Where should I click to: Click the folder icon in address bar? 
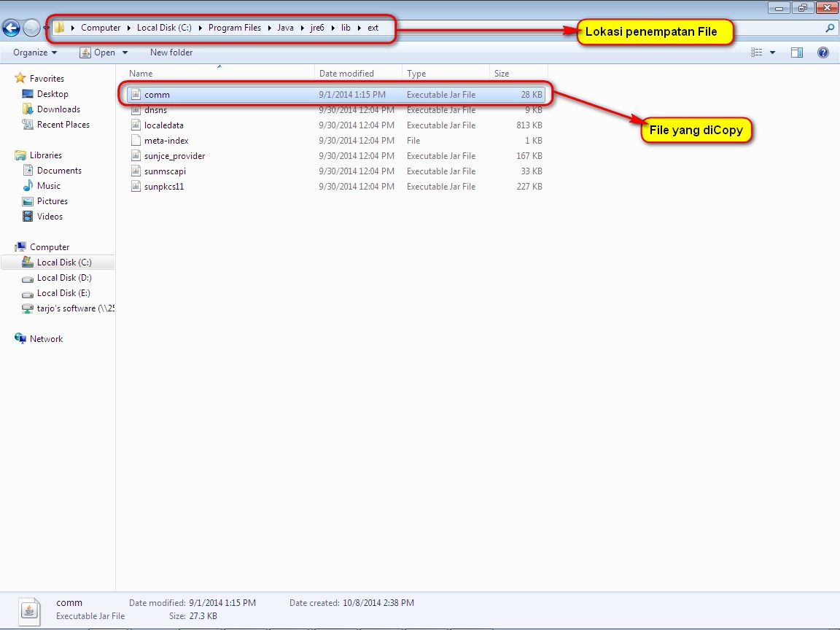coord(60,27)
